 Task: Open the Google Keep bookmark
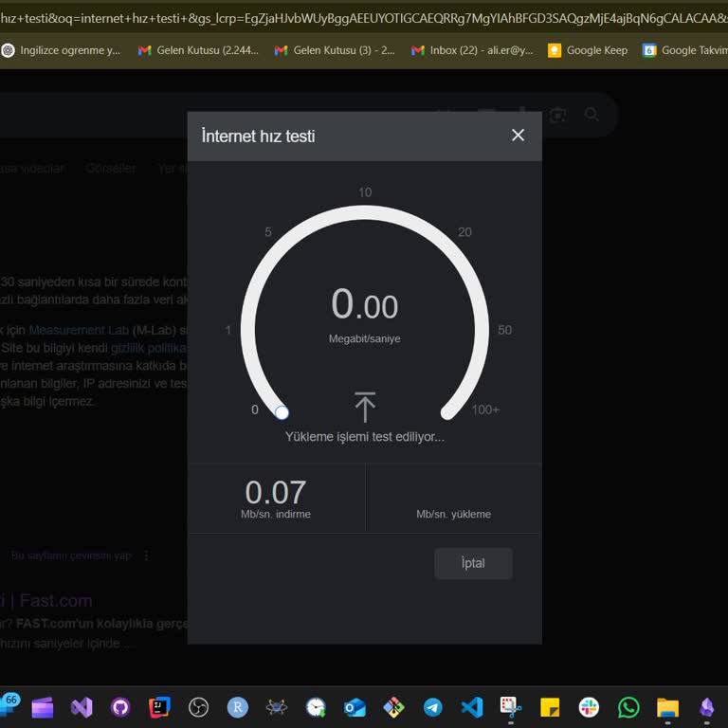[x=588, y=50]
